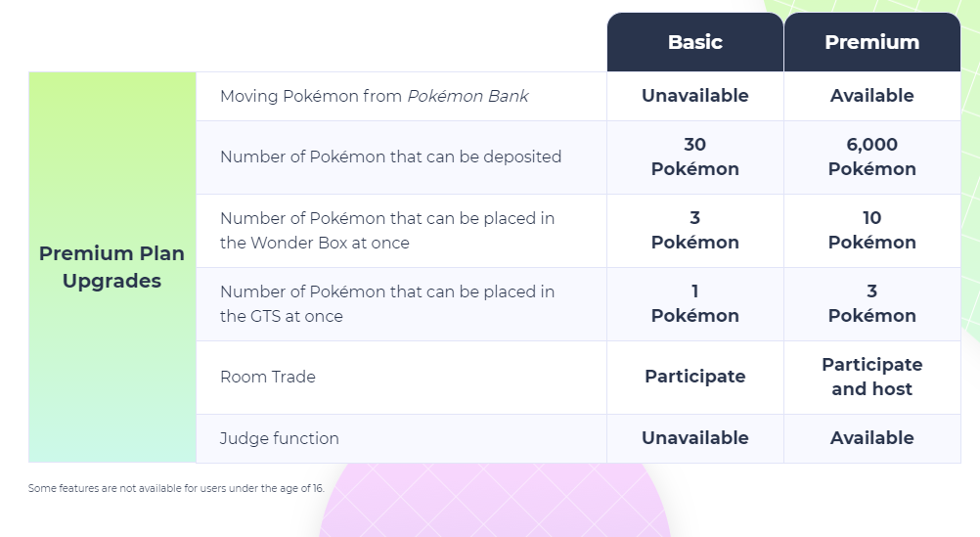Click the Judge function row label

point(280,438)
